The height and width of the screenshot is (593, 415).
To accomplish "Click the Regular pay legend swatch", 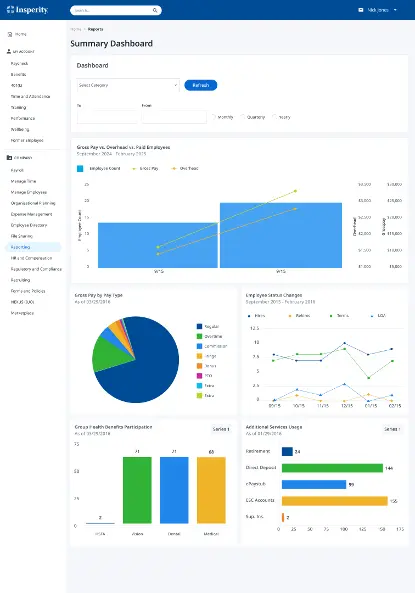I will pos(199,326).
